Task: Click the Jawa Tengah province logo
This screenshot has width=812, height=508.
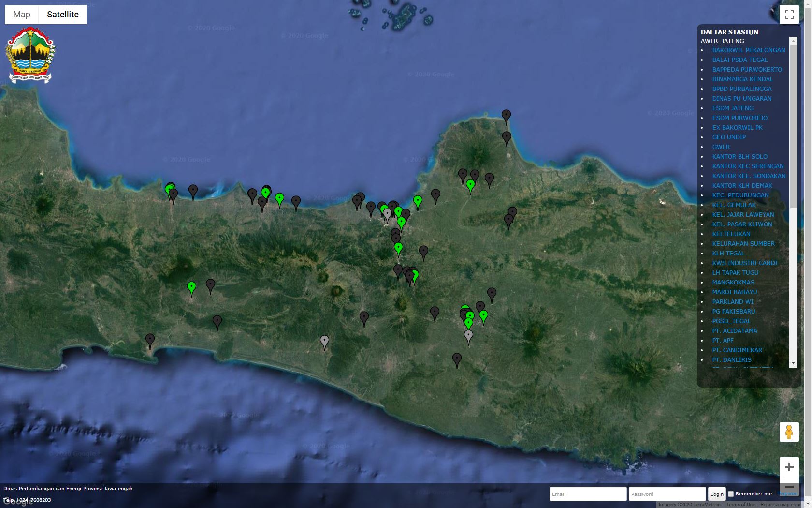Action: (x=30, y=55)
